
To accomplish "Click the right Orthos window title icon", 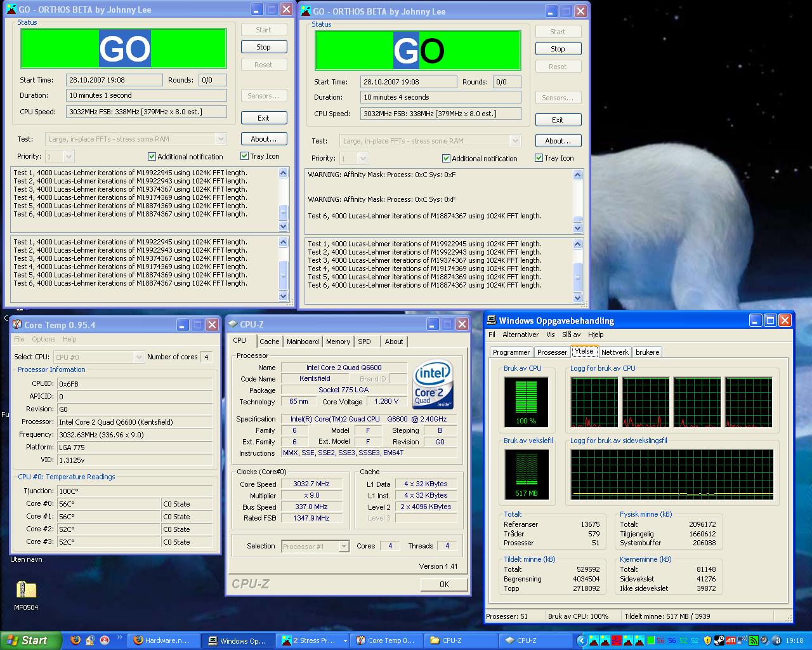I will pos(306,11).
